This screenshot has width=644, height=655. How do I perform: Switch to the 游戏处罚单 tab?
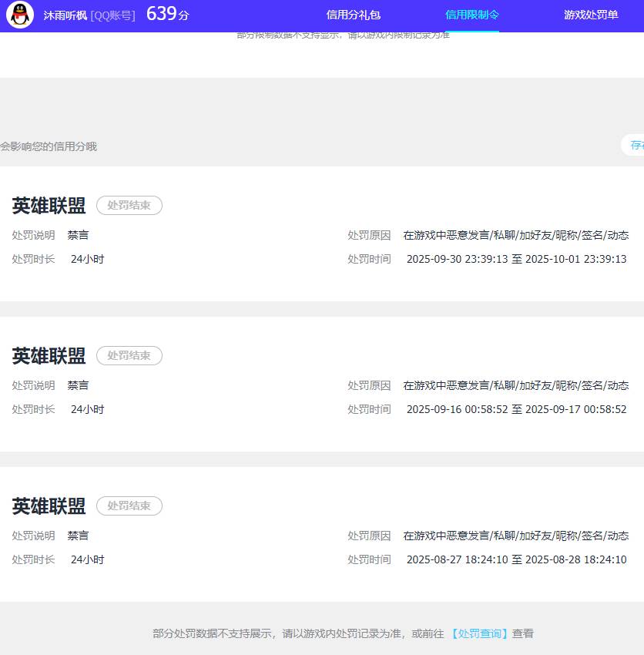[x=590, y=15]
